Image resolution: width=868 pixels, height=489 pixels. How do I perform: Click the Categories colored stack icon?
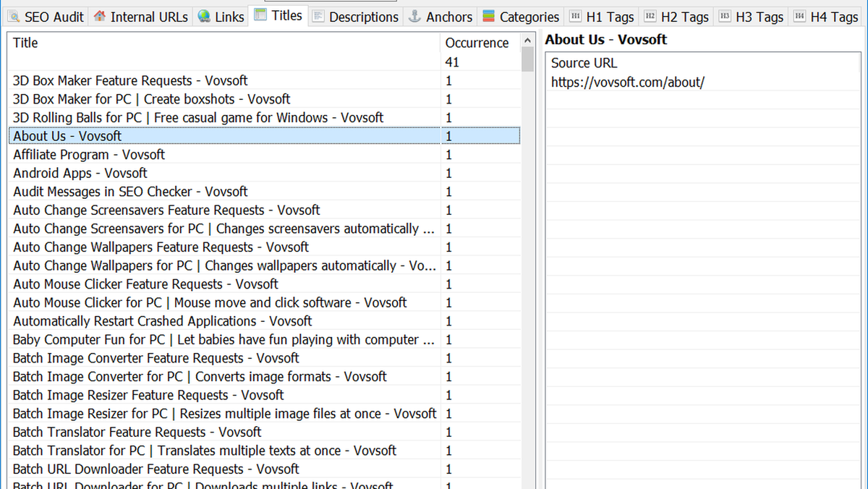click(488, 16)
